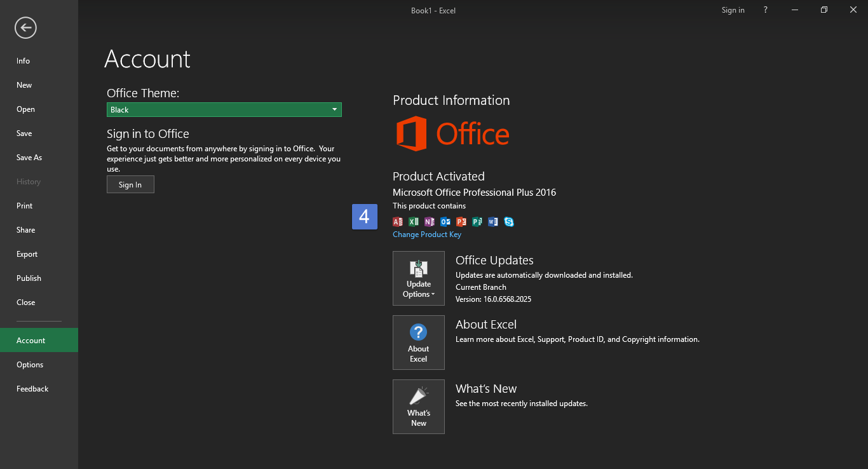
Task: Click the Office logo image
Action: 452,134
